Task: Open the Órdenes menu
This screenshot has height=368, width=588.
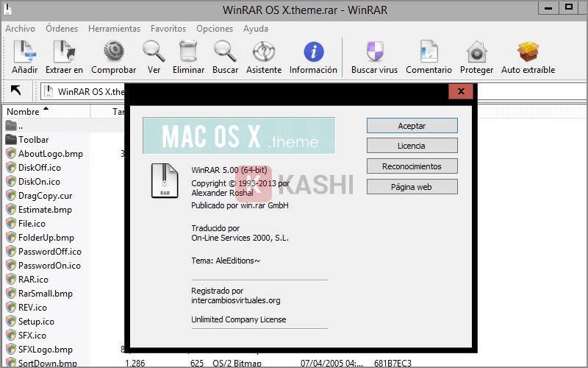Action: (62, 29)
